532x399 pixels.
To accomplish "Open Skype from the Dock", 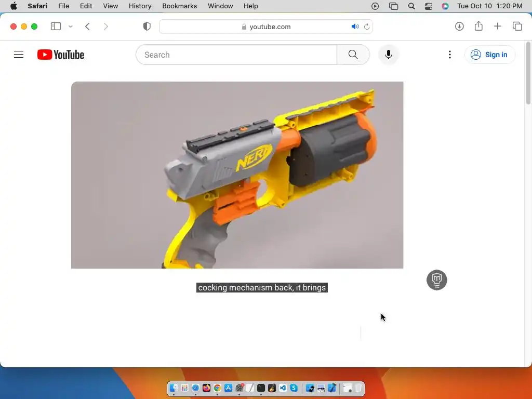I will tap(294, 388).
